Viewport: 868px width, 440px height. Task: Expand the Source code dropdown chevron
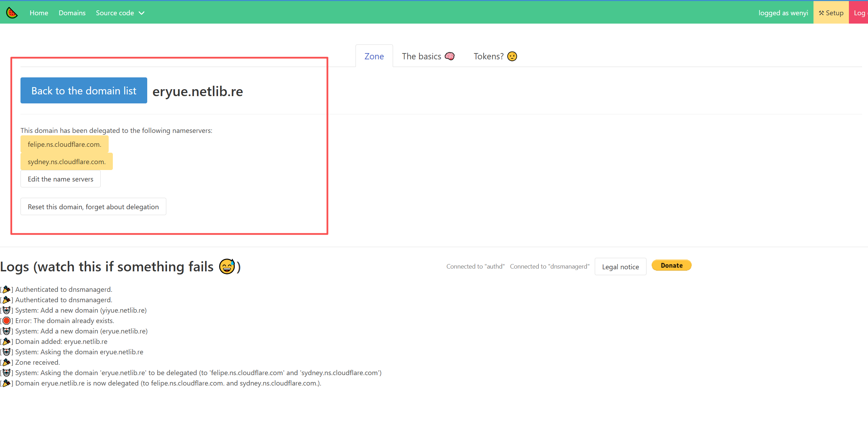point(142,13)
